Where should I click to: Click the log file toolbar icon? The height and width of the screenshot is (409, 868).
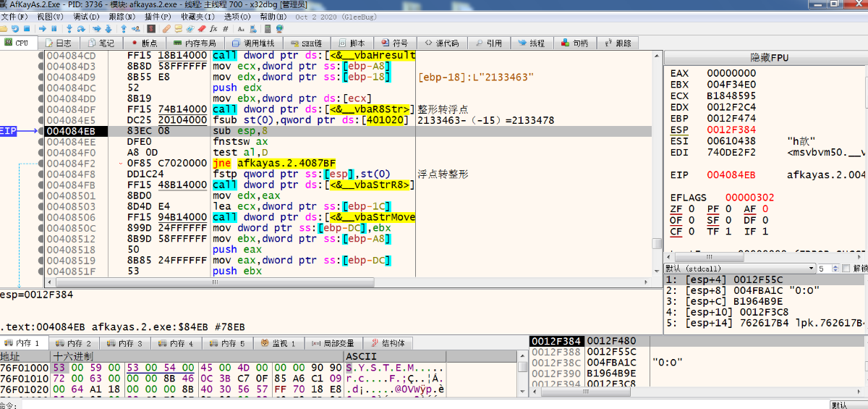pos(253,29)
